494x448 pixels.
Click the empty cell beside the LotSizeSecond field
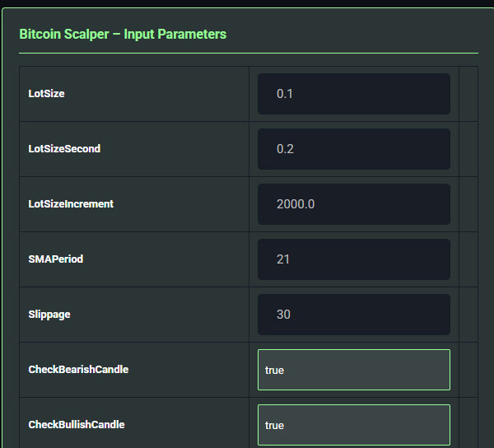point(468,149)
